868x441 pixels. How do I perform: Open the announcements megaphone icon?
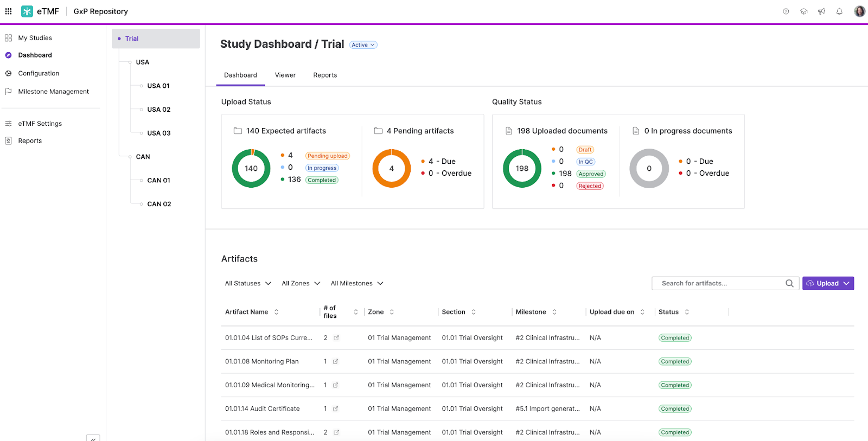pos(821,11)
